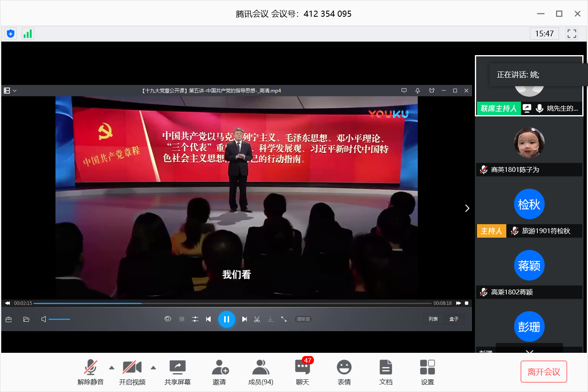Click the blue security shield icon
The width and height of the screenshot is (588, 392).
pyautogui.click(x=11, y=33)
